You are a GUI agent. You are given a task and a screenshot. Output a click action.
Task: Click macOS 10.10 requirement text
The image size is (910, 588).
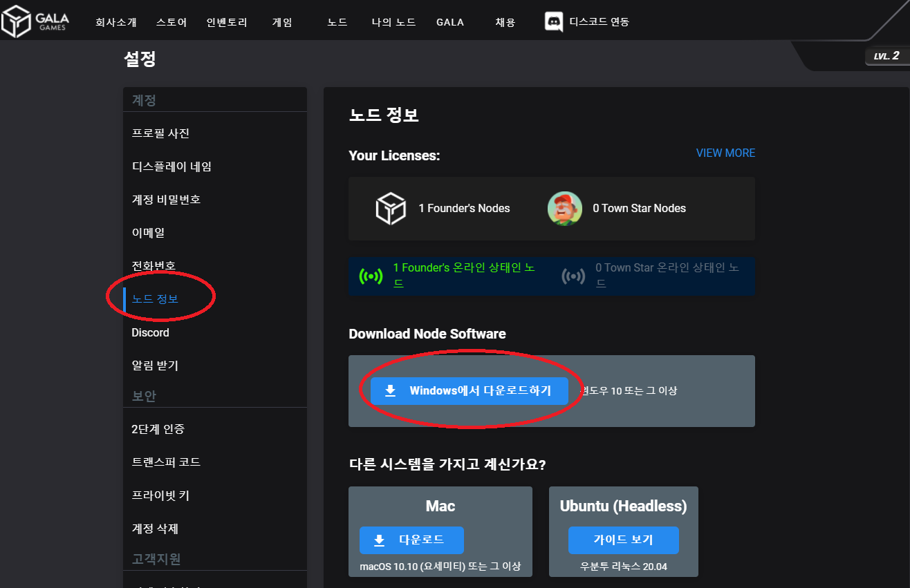click(x=440, y=567)
